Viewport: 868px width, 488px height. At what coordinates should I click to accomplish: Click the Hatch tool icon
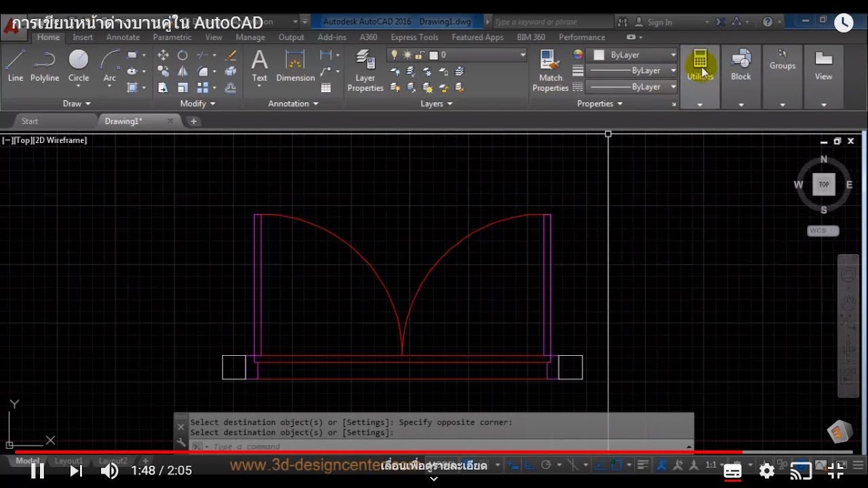coord(132,87)
